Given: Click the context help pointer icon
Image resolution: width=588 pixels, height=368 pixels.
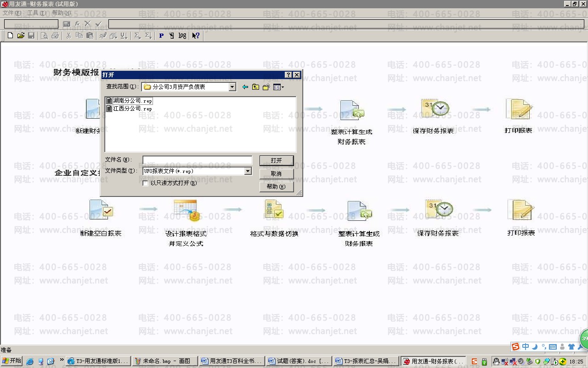Looking at the screenshot, I should click(196, 35).
